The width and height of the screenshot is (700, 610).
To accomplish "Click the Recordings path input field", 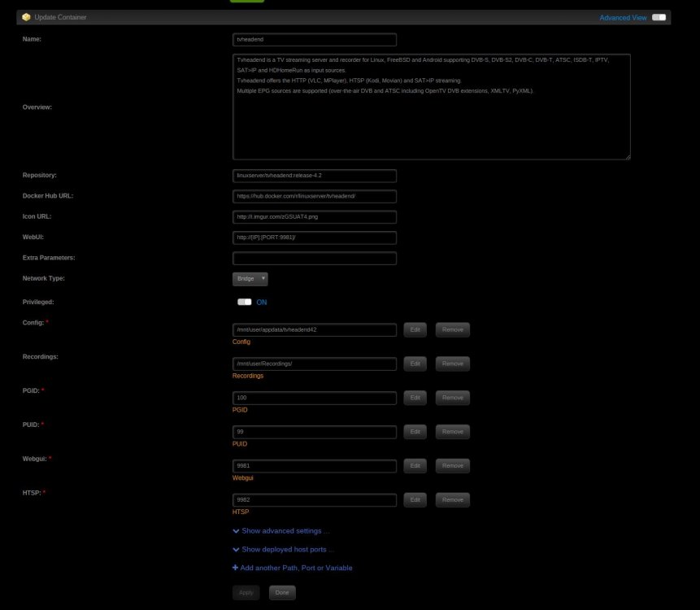I will point(315,364).
